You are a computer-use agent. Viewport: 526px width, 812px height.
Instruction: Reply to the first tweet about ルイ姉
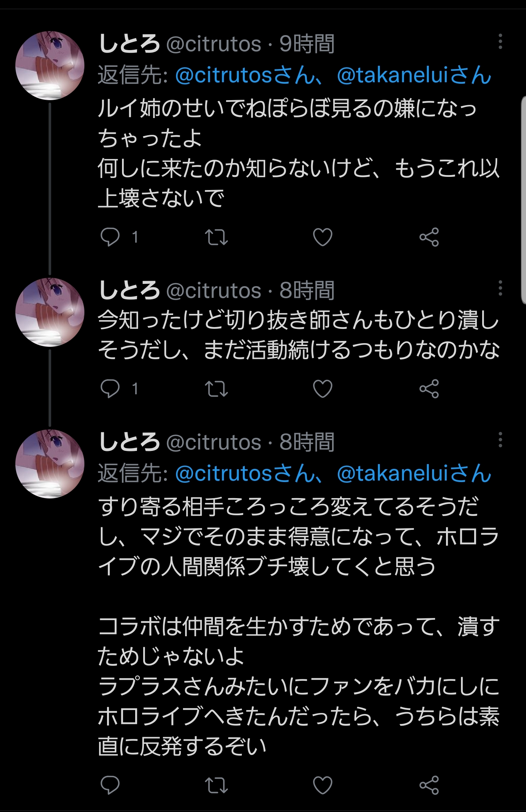click(x=110, y=237)
